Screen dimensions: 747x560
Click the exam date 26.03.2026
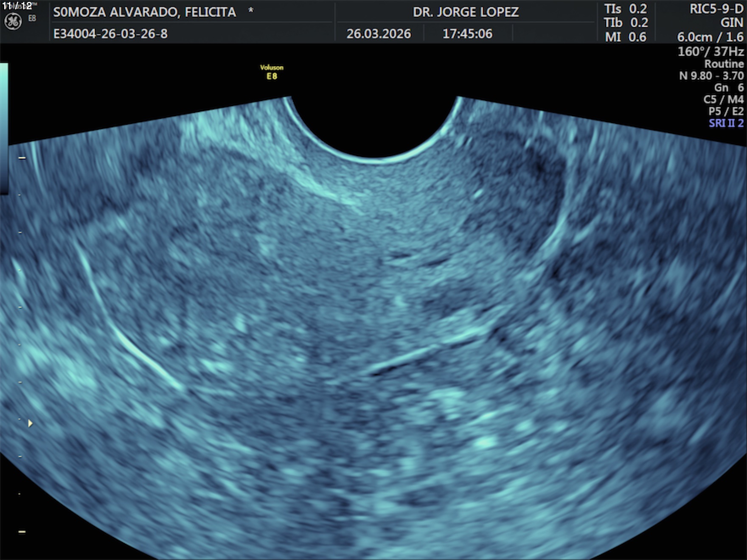coord(379,34)
